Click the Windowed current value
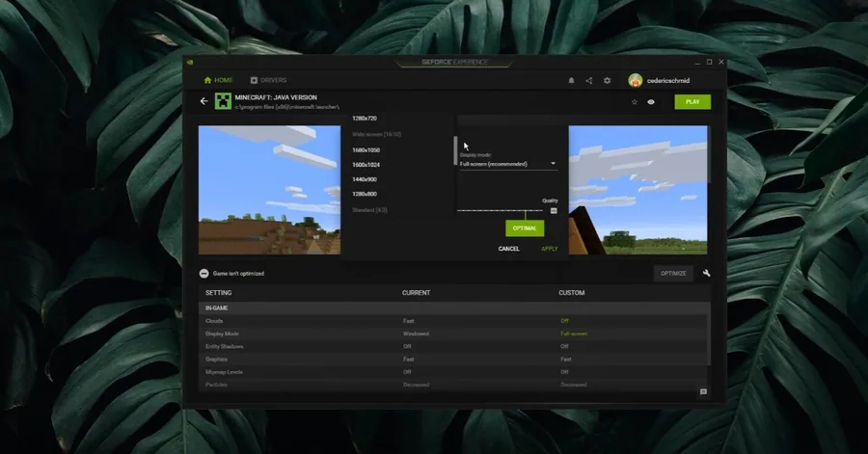This screenshot has height=454, width=868. pyautogui.click(x=416, y=334)
